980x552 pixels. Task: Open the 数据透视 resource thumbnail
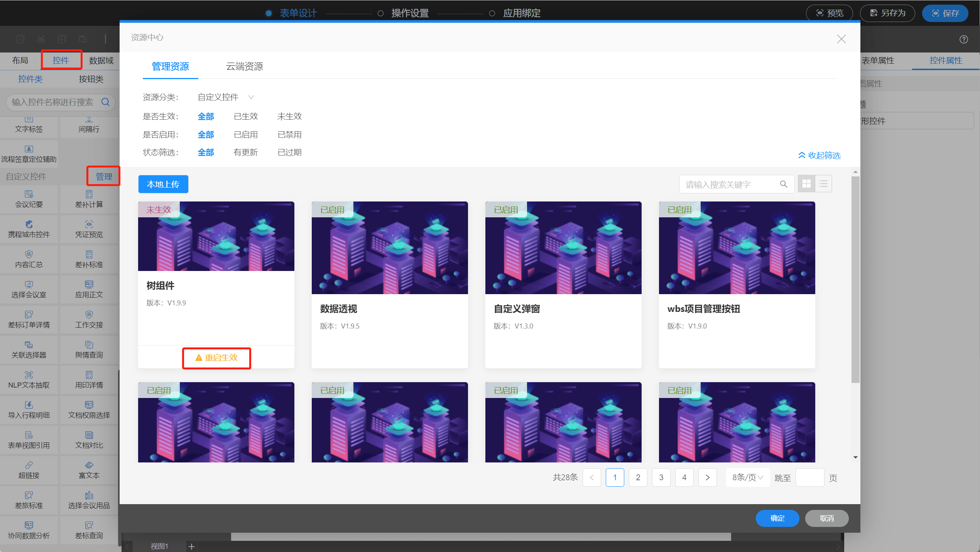pos(390,248)
